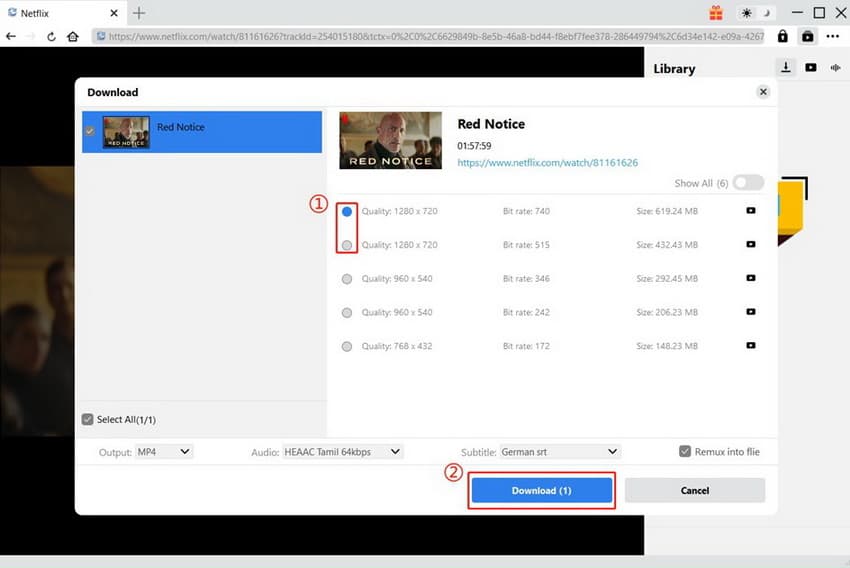850x568 pixels.
Task: Uncheck the Remux into file checkbox
Action: [685, 452]
